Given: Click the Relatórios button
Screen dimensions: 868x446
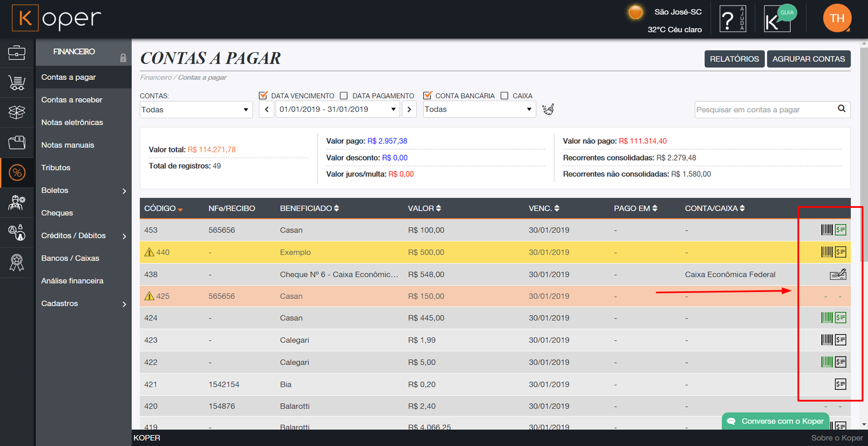Looking at the screenshot, I should tap(734, 59).
